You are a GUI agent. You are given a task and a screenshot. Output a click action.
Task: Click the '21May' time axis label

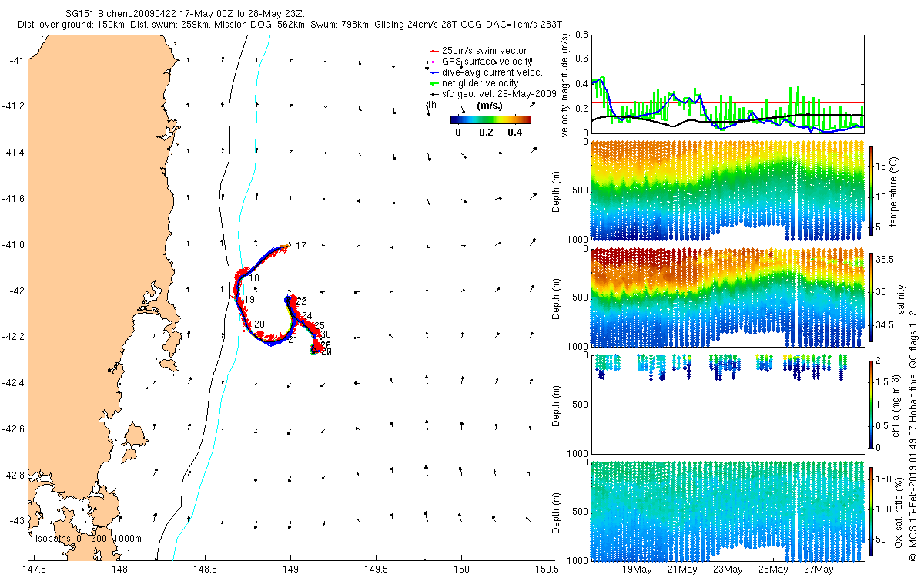coord(682,570)
